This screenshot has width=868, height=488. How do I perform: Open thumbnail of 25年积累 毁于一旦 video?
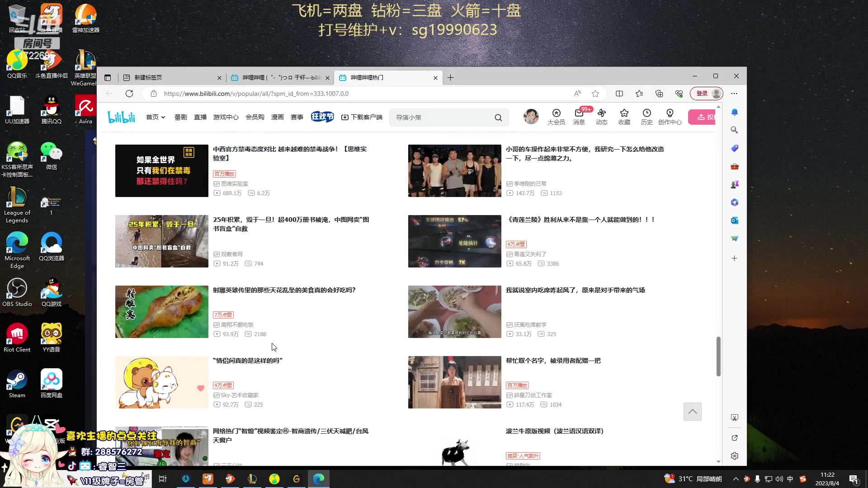162,241
